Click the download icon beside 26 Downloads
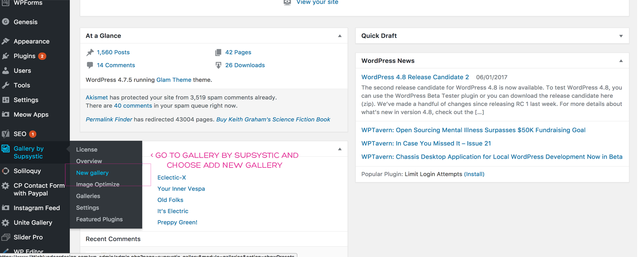The height and width of the screenshot is (257, 644). pos(218,65)
